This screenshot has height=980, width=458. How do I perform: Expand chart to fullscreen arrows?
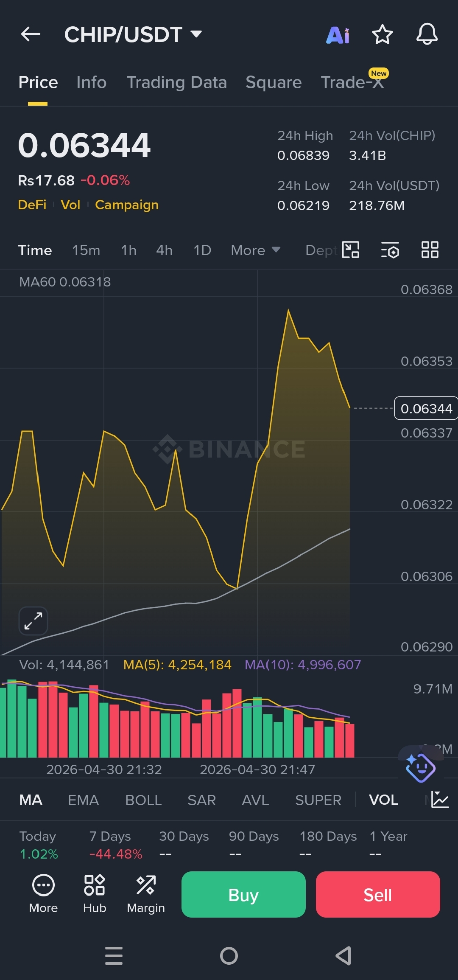click(x=33, y=621)
